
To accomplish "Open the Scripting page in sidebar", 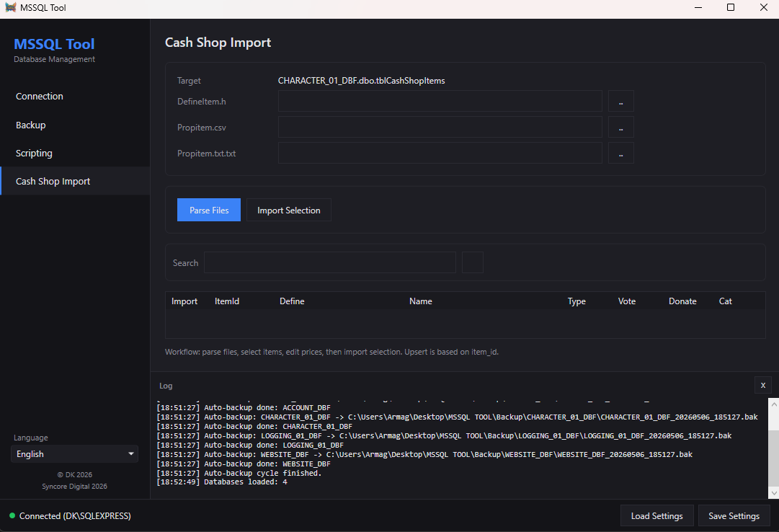I will pos(75,153).
